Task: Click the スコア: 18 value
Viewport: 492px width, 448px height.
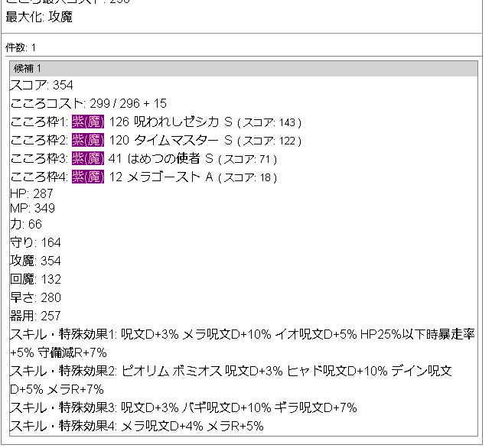Action: (x=247, y=177)
